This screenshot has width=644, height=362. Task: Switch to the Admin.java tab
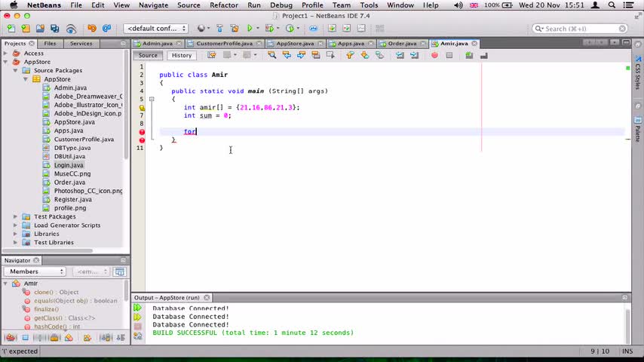[158, 43]
